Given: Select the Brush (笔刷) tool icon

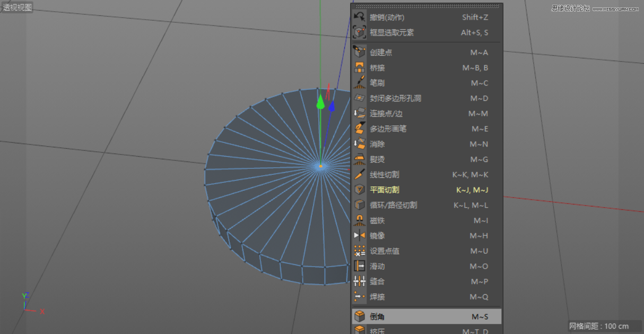Looking at the screenshot, I should (360, 83).
